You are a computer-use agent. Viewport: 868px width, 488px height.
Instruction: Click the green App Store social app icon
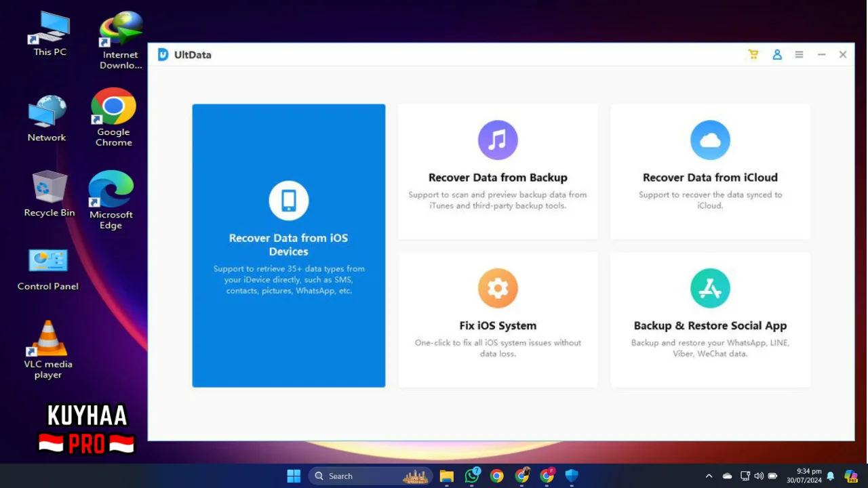click(710, 288)
